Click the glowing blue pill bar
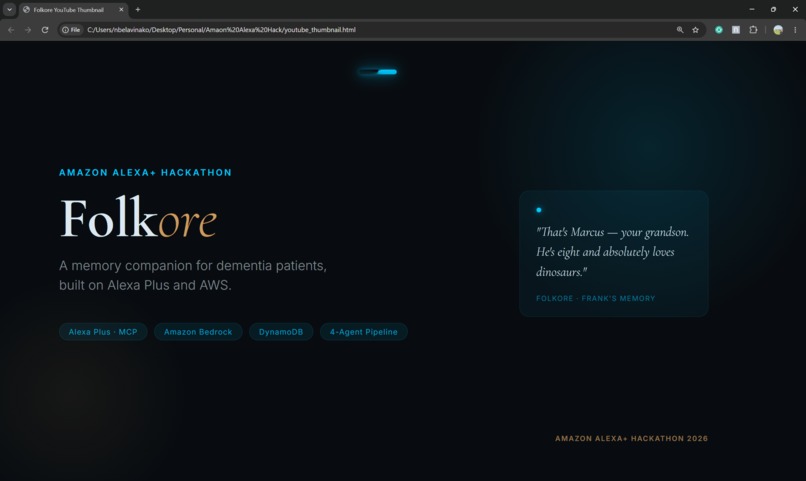This screenshot has width=806, height=481. [378, 72]
